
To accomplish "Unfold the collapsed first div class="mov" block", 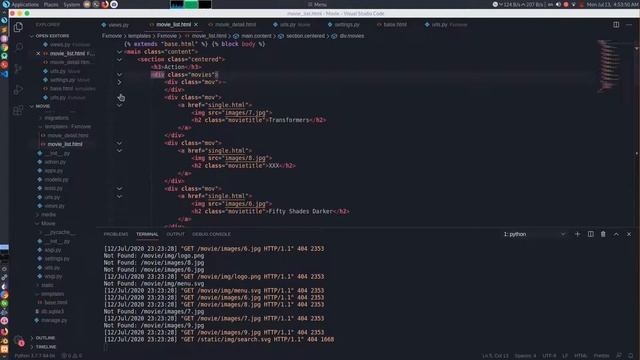I will pos(119,82).
